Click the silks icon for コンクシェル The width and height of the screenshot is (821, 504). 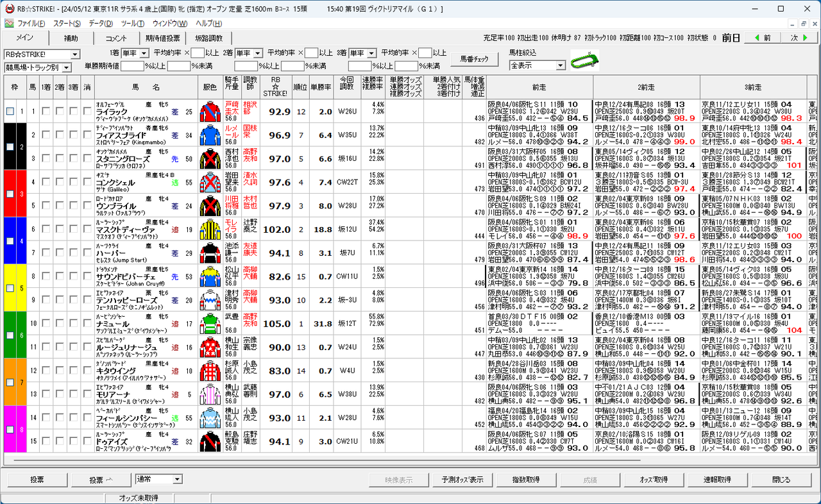coord(210,182)
